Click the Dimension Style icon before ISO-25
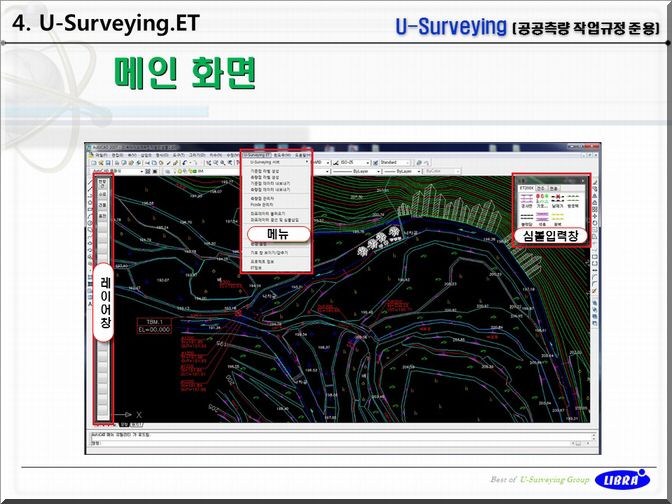The width and height of the screenshot is (672, 504). [336, 163]
